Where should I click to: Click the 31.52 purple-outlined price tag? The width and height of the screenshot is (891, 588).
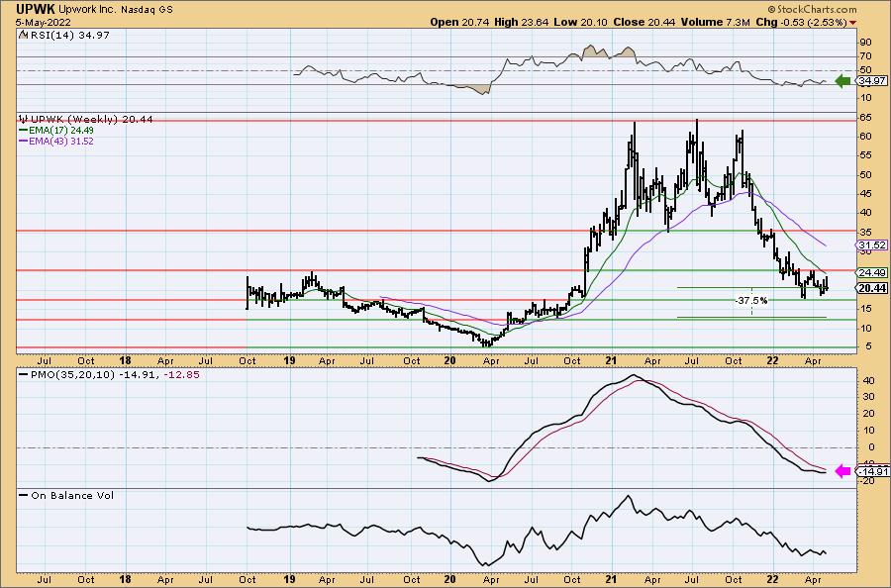[872, 245]
